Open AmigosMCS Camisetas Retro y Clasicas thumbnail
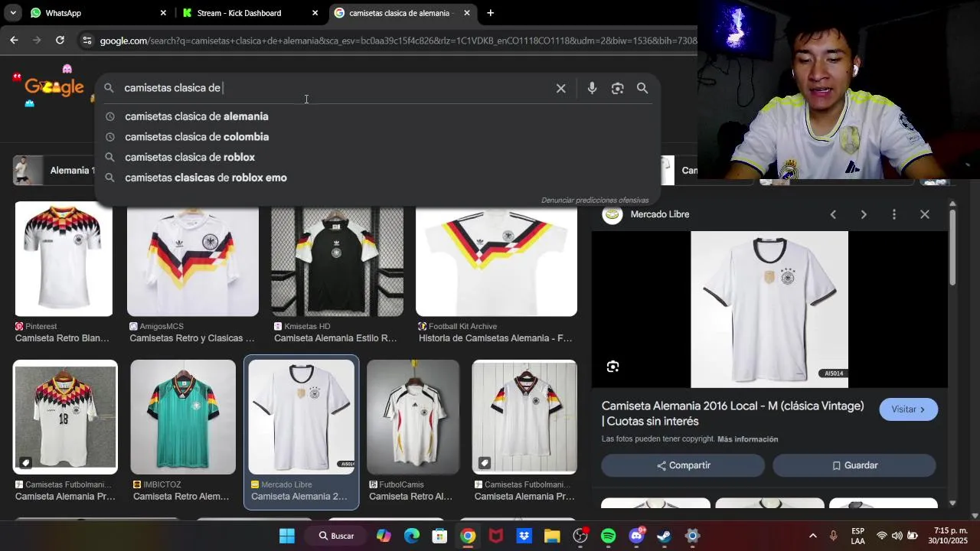The height and width of the screenshot is (551, 980). tap(192, 259)
